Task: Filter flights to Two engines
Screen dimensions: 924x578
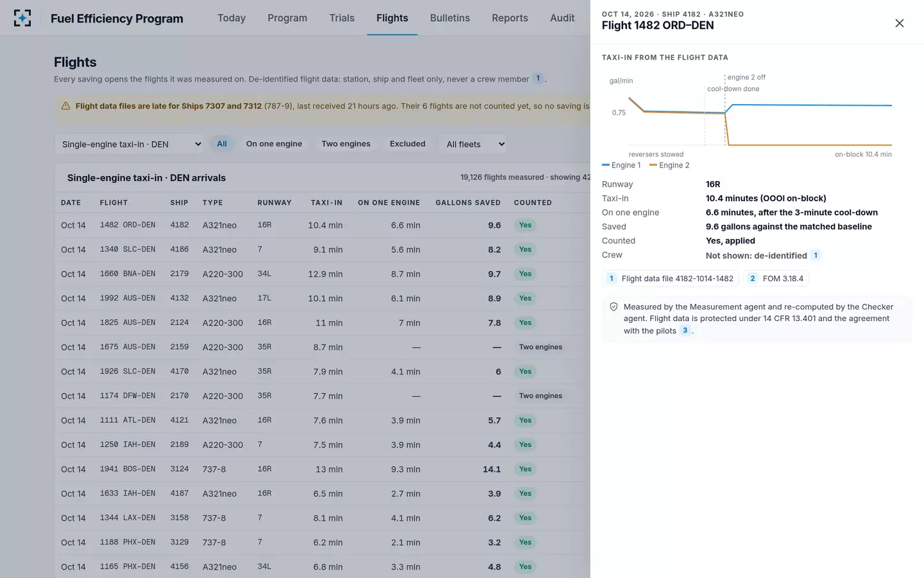Action: (346, 144)
